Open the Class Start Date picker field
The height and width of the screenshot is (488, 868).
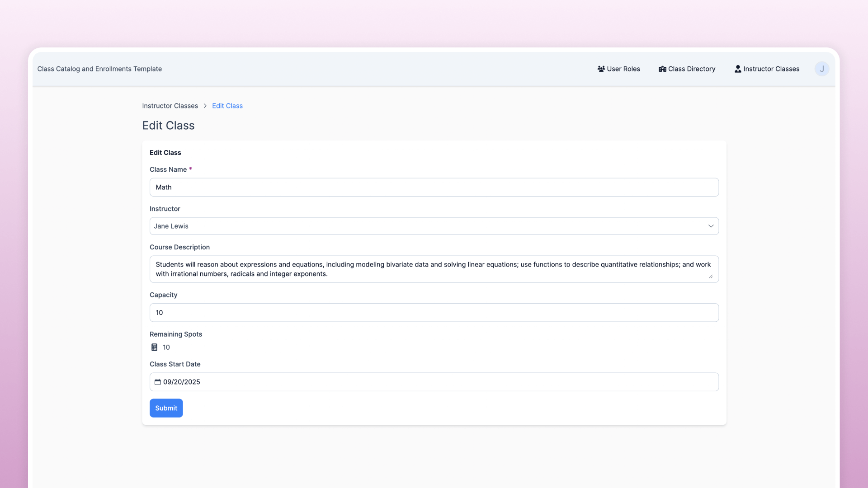(x=434, y=382)
